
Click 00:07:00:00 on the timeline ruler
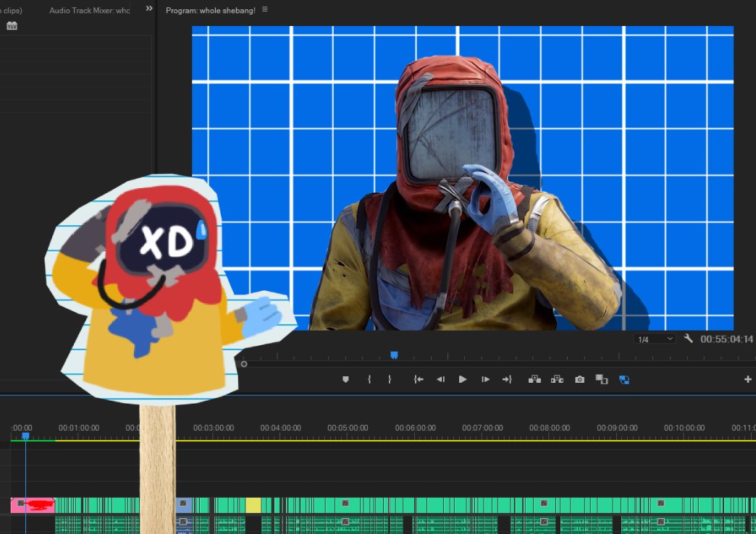tap(482, 428)
